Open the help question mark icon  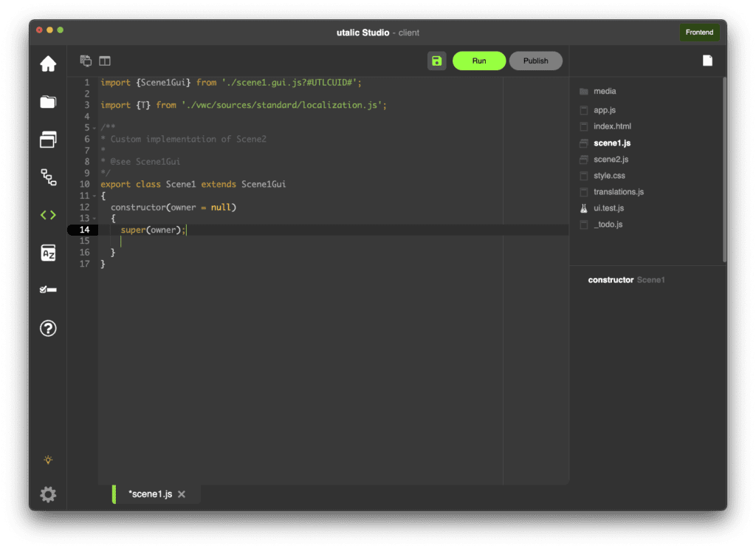48,328
